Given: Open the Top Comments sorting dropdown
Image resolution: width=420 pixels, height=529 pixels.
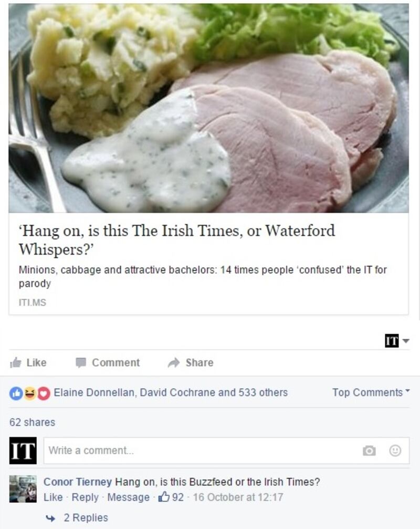Looking at the screenshot, I should pyautogui.click(x=371, y=392).
